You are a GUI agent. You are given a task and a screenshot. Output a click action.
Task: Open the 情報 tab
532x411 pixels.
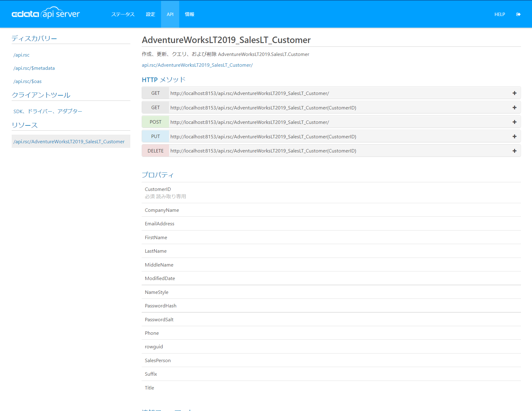[x=190, y=14]
